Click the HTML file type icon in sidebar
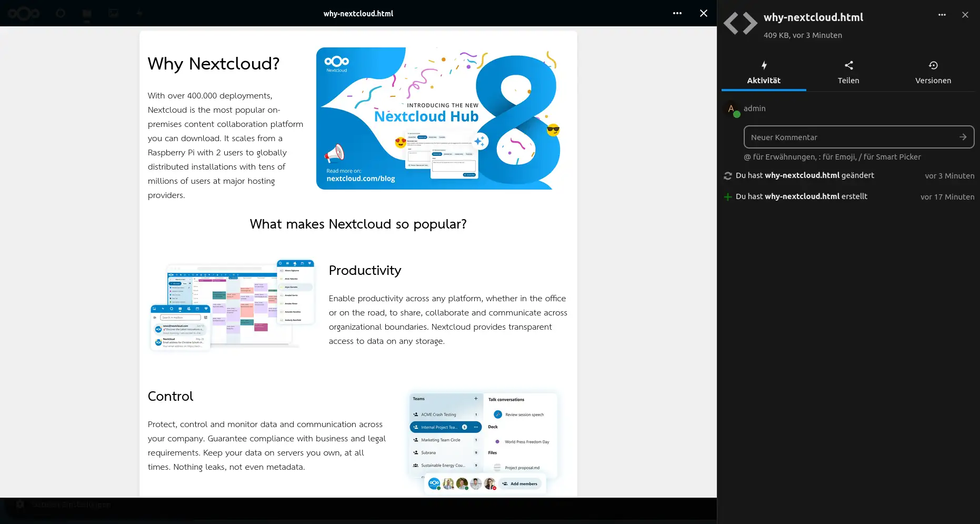The width and height of the screenshot is (980, 524). pyautogui.click(x=740, y=23)
